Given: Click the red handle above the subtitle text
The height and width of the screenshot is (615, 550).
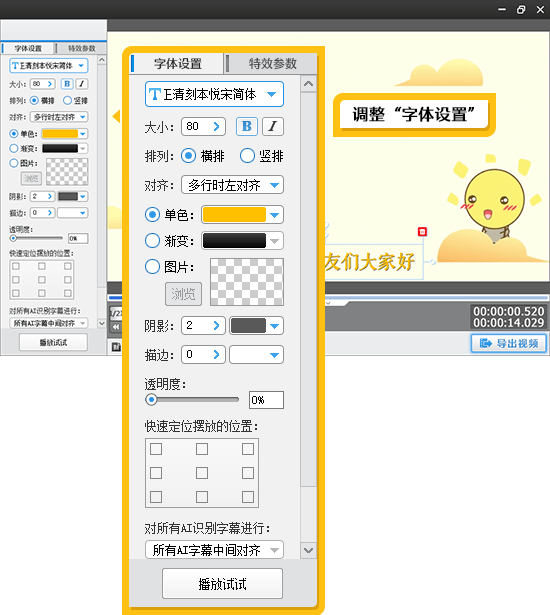Looking at the screenshot, I should point(422,231).
